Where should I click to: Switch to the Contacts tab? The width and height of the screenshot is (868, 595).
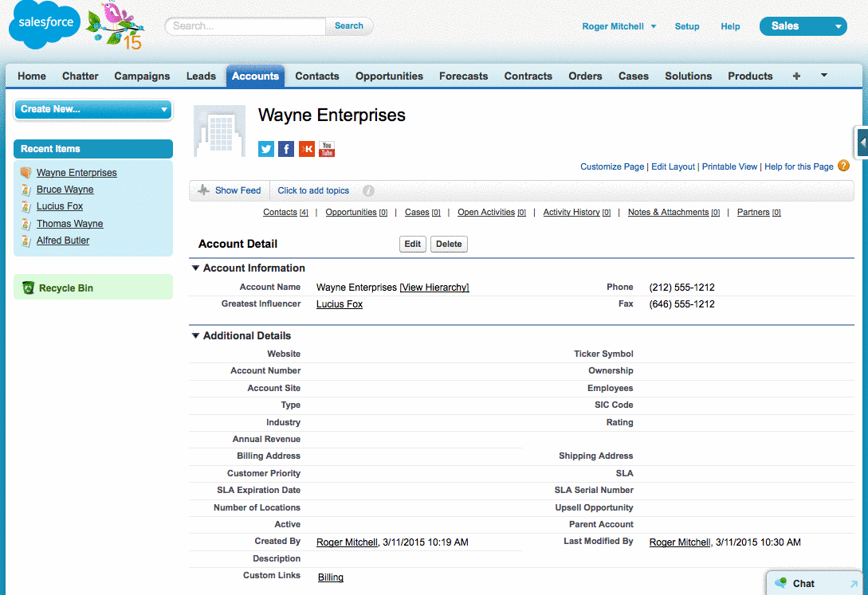[x=317, y=76]
